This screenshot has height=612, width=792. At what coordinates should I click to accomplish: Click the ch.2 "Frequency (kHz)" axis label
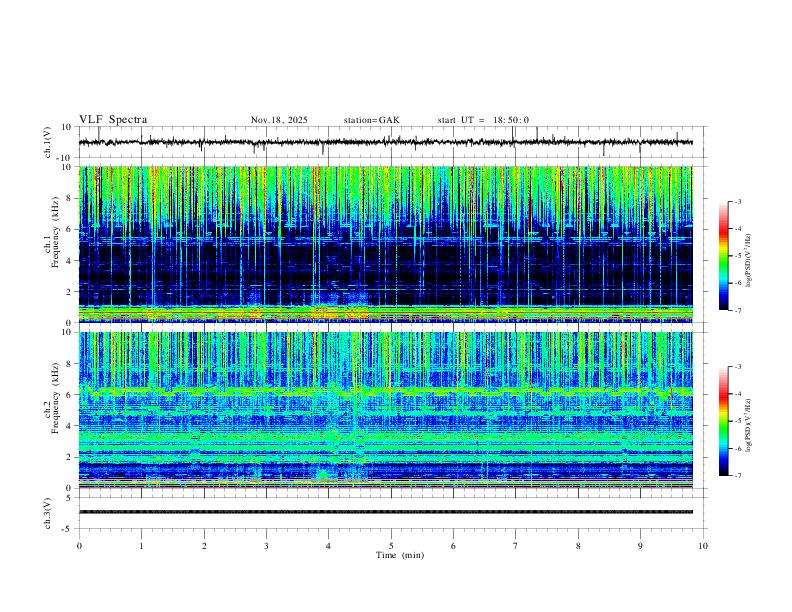55,398
